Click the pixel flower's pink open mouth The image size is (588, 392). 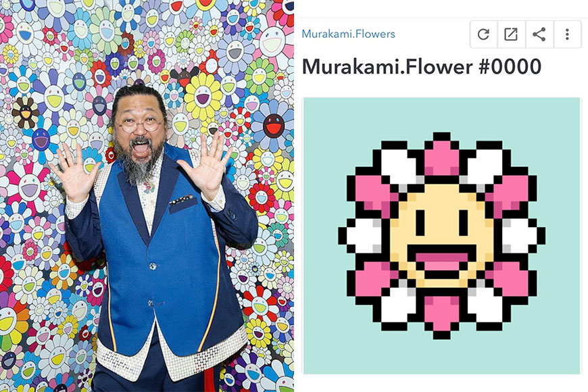442,262
